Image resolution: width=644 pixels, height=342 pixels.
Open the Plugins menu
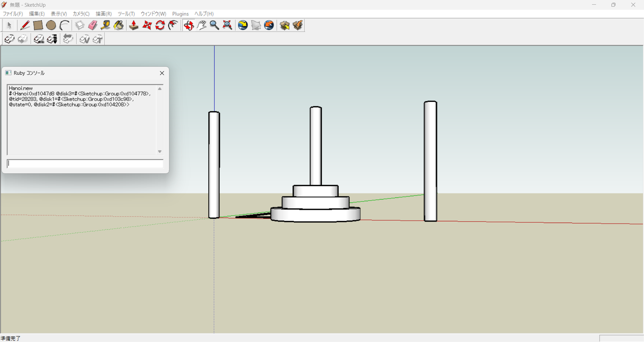[180, 14]
